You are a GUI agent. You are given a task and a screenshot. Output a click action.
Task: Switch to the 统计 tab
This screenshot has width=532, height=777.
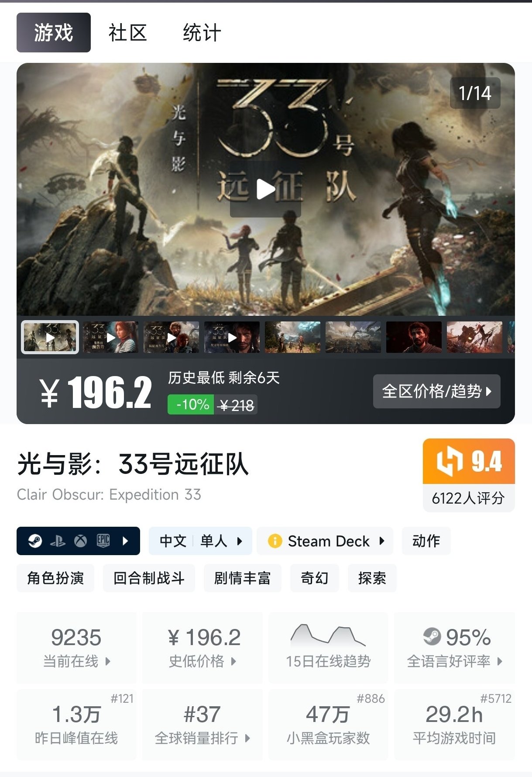coord(202,33)
